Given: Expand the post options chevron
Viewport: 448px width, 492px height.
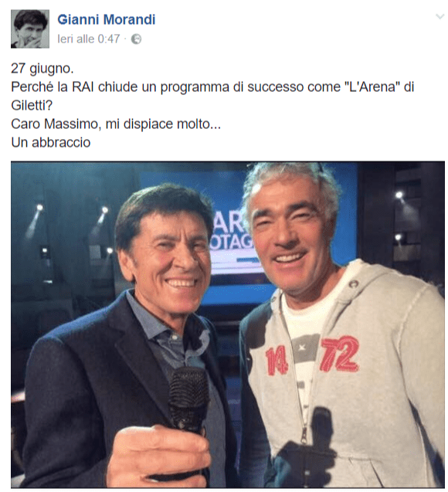Looking at the screenshot, I should [x=440, y=17].
